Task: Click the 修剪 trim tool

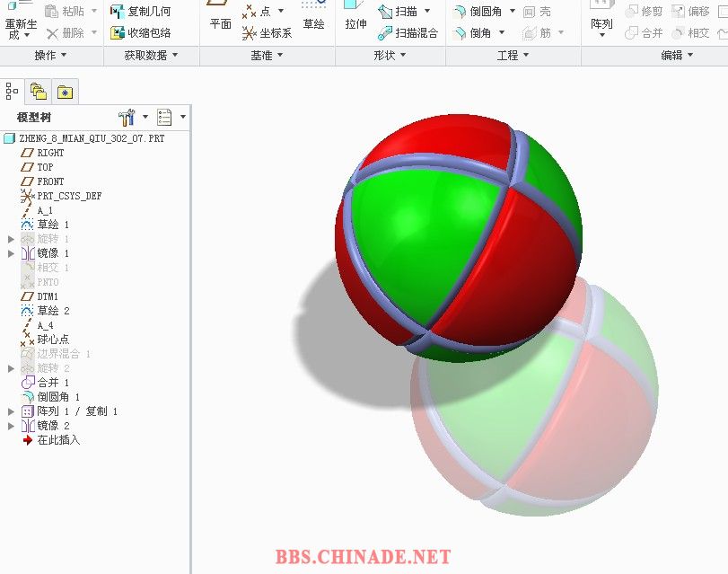Action: point(644,11)
